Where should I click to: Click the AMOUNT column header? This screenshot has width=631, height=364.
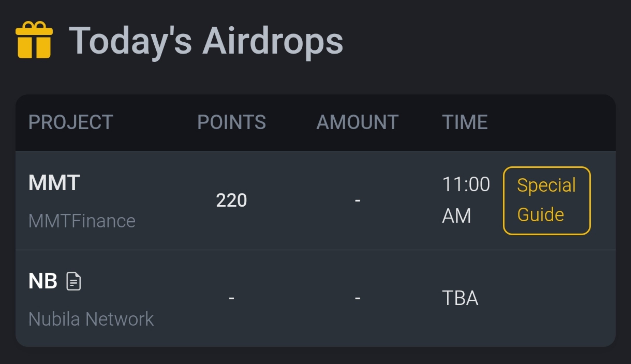point(357,122)
